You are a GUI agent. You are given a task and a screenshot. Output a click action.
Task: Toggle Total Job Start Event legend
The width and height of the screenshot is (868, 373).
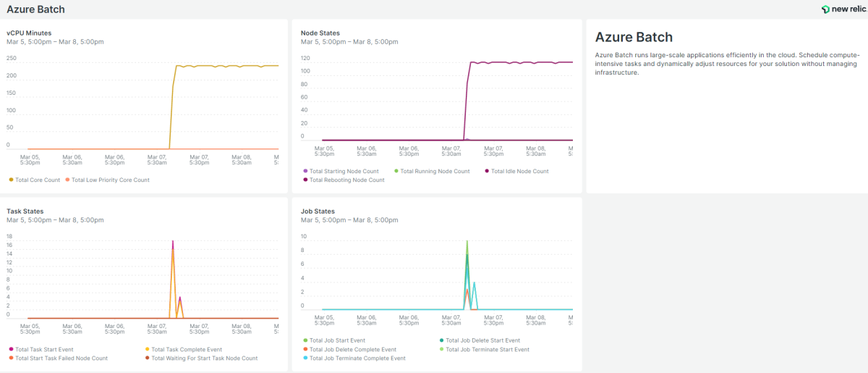click(x=334, y=340)
